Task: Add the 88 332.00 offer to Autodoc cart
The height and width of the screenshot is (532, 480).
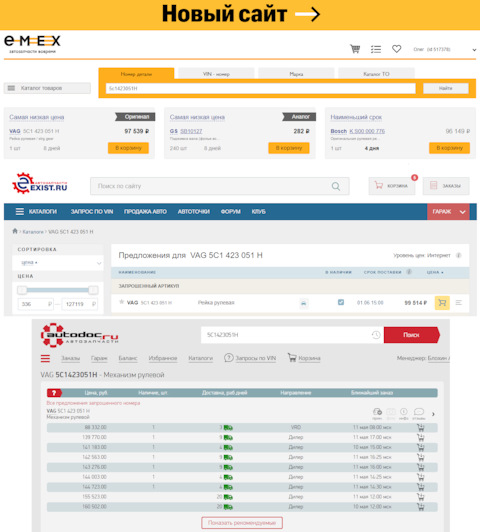Action: (421, 428)
